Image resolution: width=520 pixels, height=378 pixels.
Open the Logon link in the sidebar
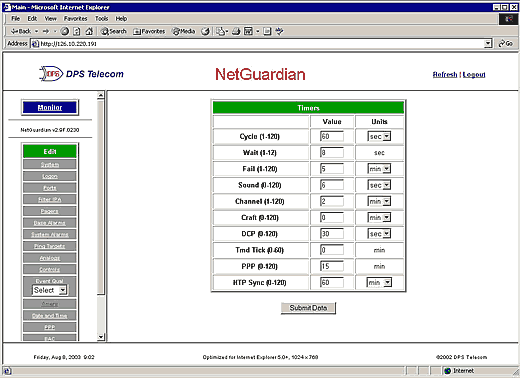(x=50, y=176)
